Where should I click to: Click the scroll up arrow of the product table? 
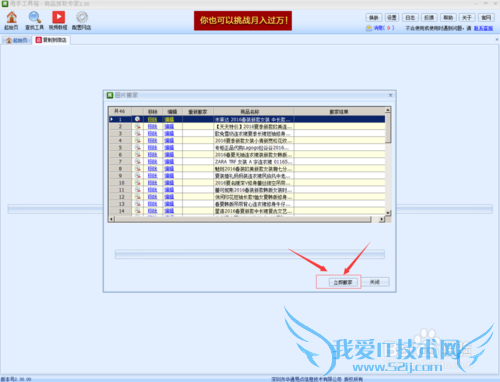(388, 110)
